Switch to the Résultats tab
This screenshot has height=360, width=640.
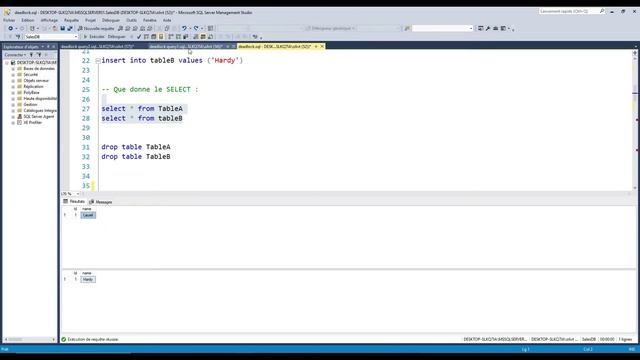tap(74, 202)
